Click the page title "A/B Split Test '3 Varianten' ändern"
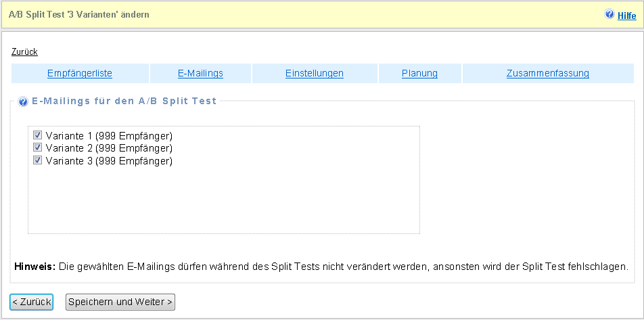The height and width of the screenshot is (320, 644). pos(79,14)
